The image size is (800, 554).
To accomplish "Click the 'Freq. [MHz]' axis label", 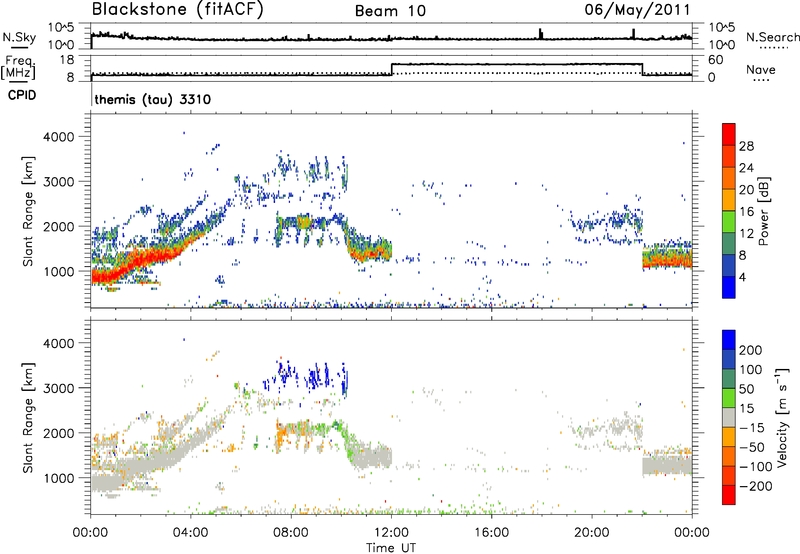I will click(x=18, y=67).
